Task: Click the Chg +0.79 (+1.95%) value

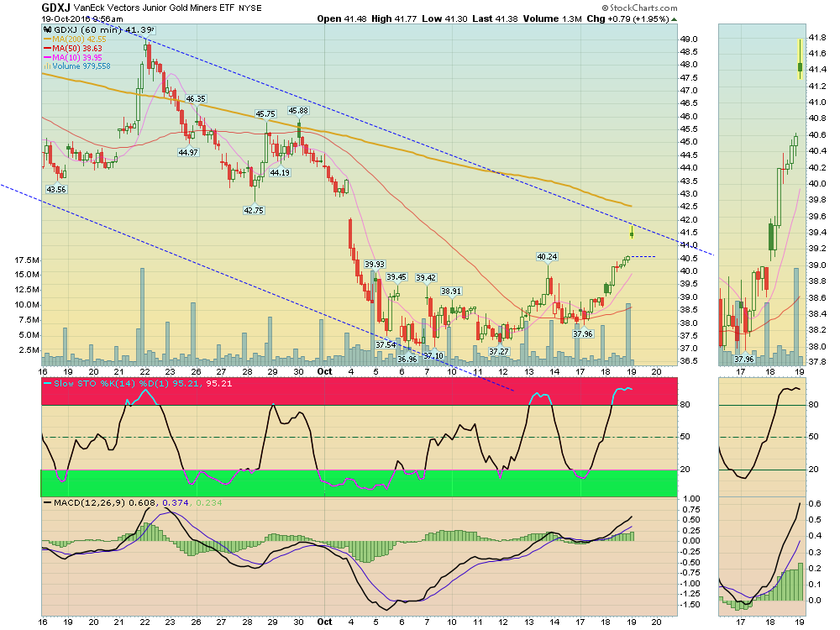Action: [x=627, y=18]
